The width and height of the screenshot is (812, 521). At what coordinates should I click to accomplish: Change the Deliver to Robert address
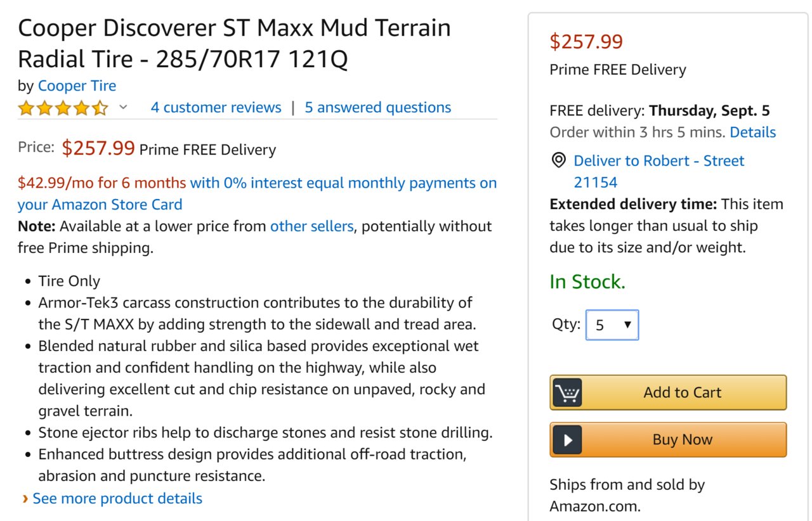(x=658, y=161)
